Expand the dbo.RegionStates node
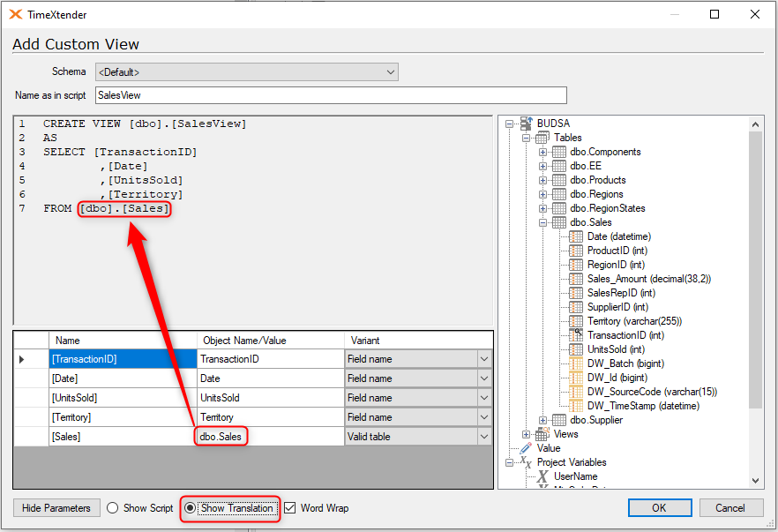The width and height of the screenshot is (778, 532). point(542,208)
